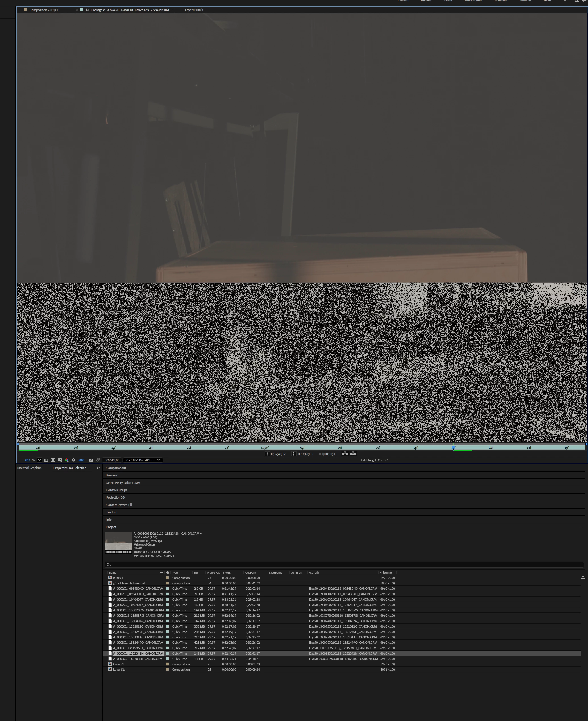Sort by the Type column header
Screen dimensions: 588x721
175,572
